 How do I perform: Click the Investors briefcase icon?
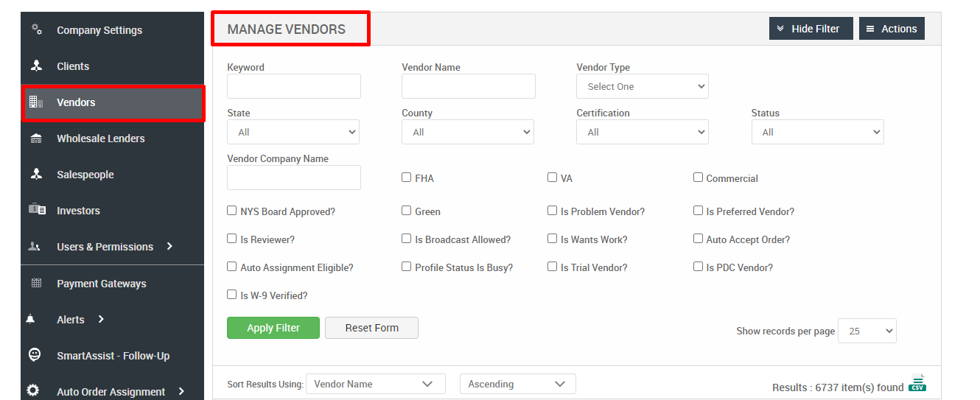(x=37, y=210)
